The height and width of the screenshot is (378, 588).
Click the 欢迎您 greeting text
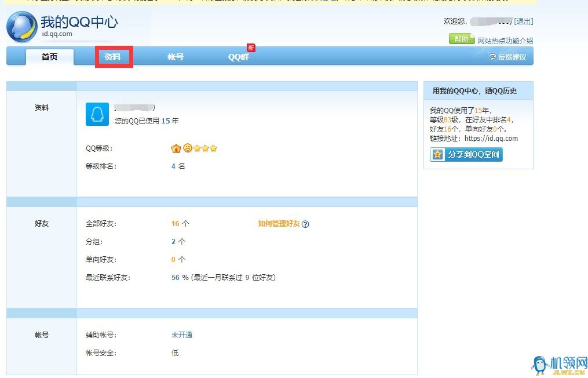(455, 21)
